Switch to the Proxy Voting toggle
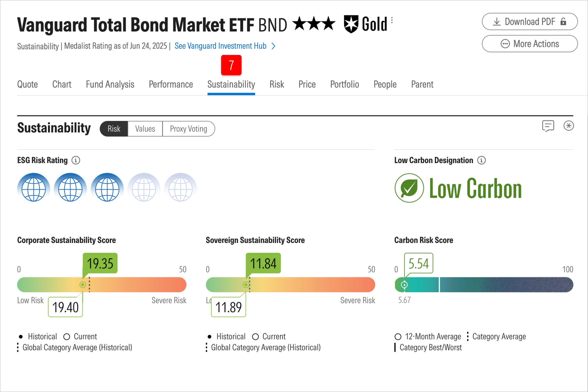Image resolution: width=588 pixels, height=392 pixels. click(188, 129)
